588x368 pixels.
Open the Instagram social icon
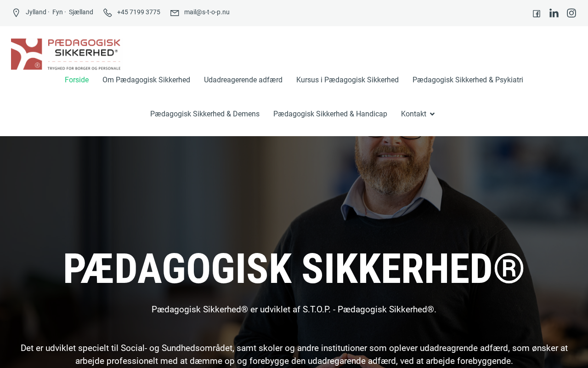[x=571, y=13]
